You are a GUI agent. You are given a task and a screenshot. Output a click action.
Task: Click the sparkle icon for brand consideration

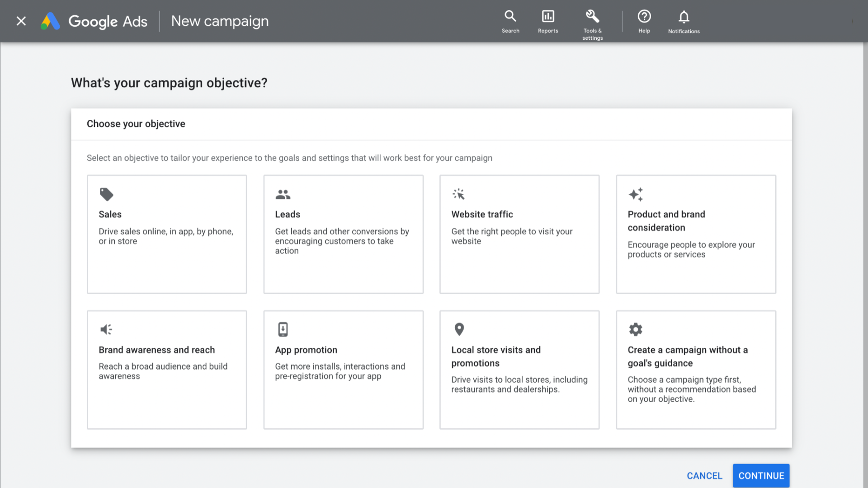coord(636,194)
